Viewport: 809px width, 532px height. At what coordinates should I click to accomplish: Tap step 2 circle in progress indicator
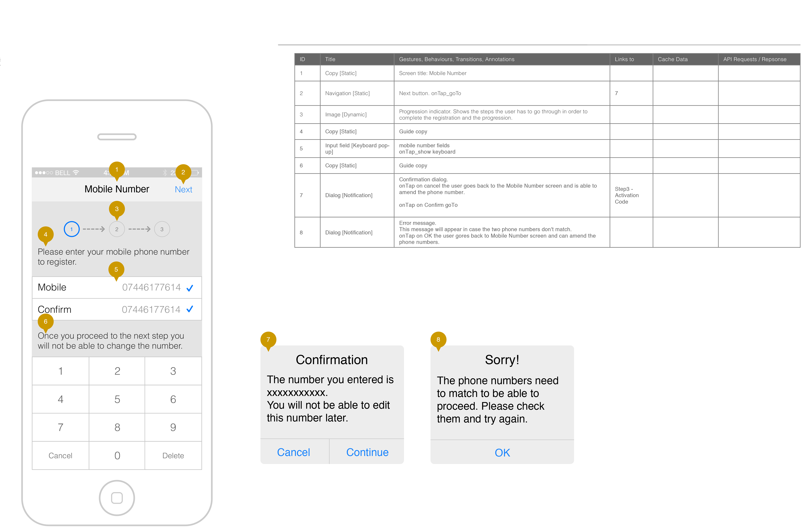click(x=117, y=229)
